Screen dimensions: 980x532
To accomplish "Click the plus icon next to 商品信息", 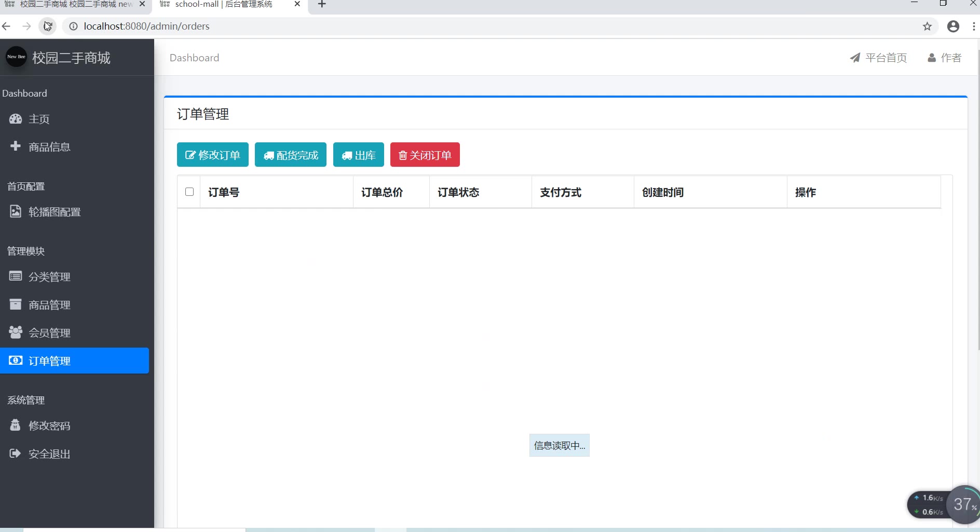I will coord(16,146).
